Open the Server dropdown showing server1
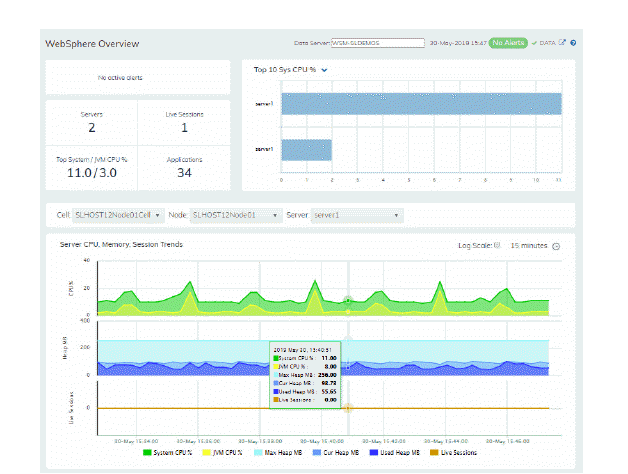The image size is (628, 474). click(357, 215)
